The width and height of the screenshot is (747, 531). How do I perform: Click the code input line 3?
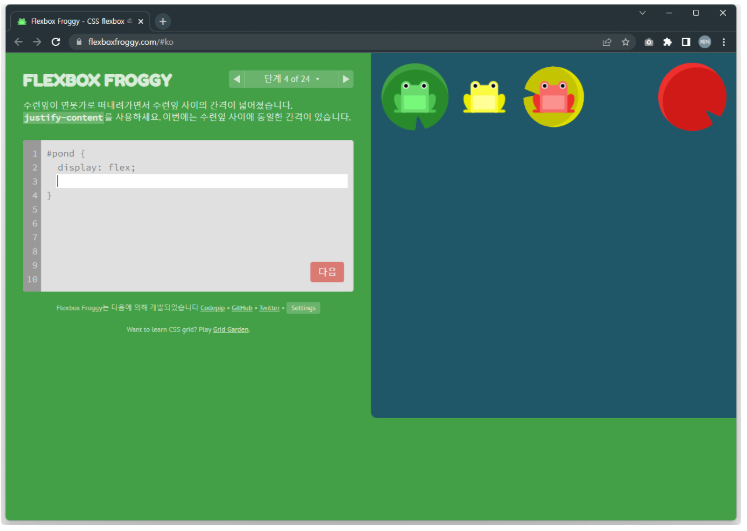click(x=202, y=181)
